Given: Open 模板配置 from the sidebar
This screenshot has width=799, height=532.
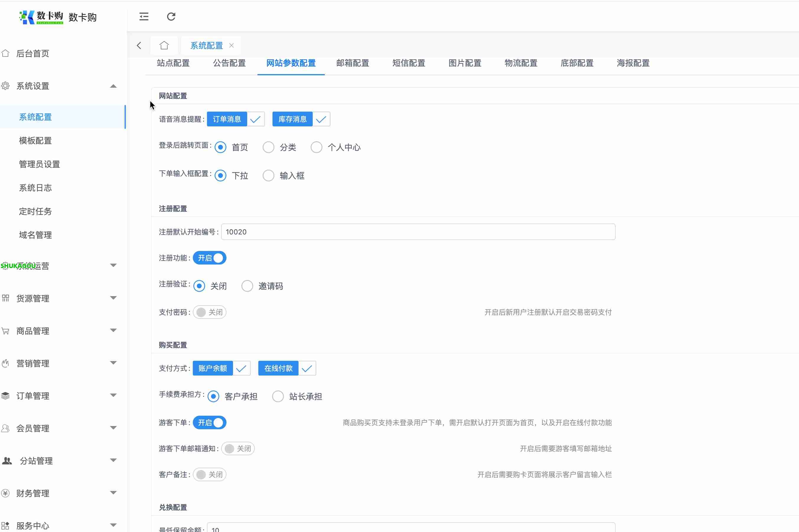Looking at the screenshot, I should coord(35,140).
